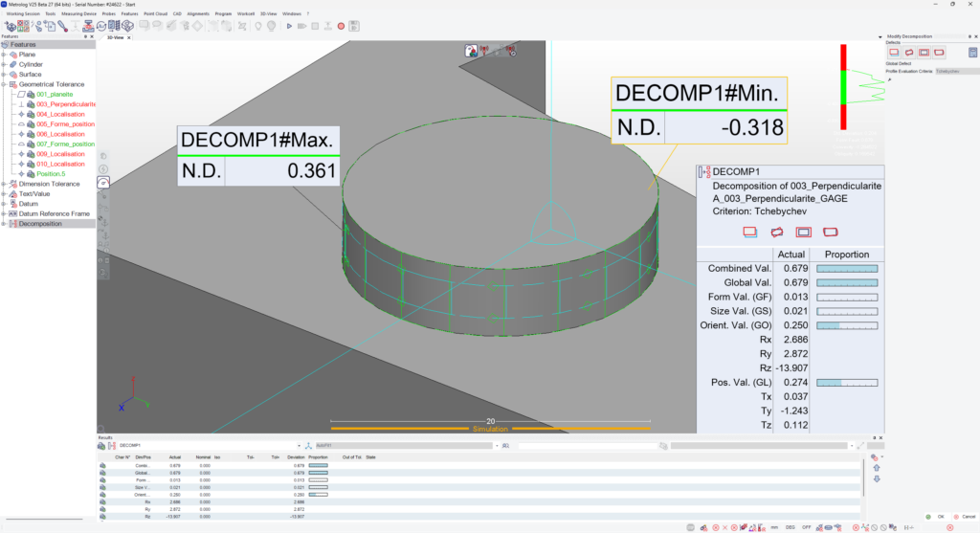Select 005_Forme_position tolerance item
The width and height of the screenshot is (980, 533).
[65, 124]
